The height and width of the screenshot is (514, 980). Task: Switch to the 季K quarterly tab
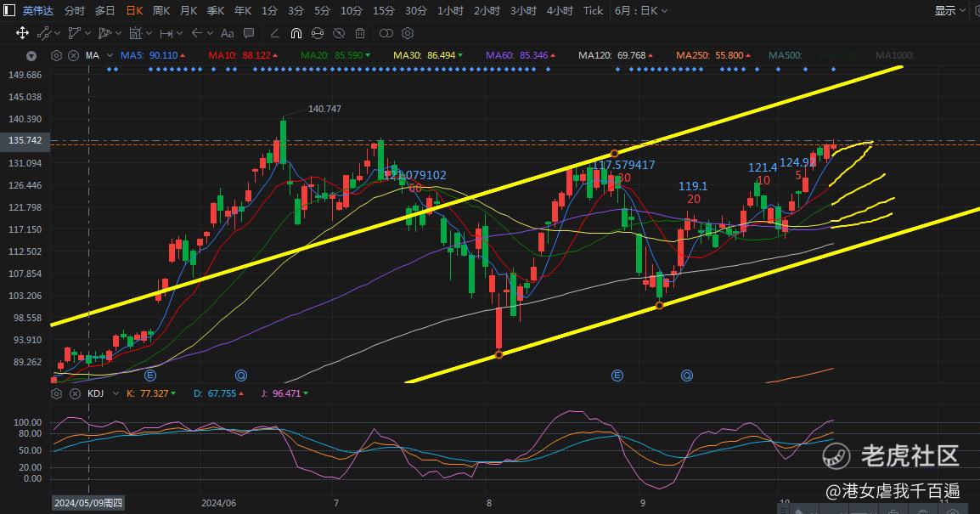click(x=216, y=11)
